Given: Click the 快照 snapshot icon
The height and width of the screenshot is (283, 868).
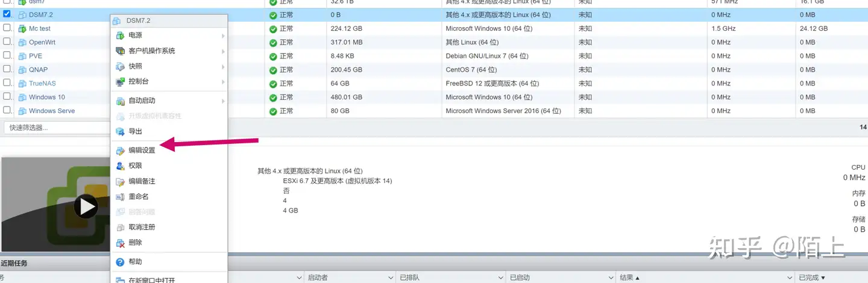Looking at the screenshot, I should (120, 66).
